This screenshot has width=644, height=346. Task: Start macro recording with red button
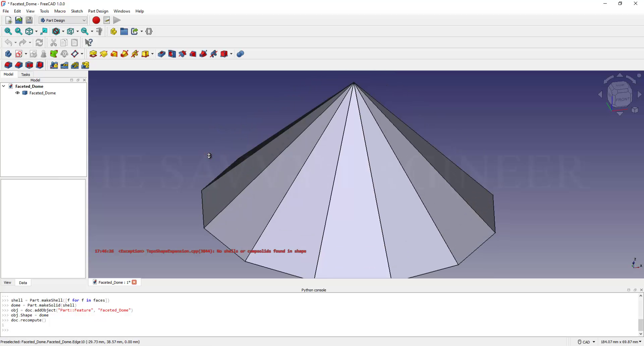click(x=96, y=20)
